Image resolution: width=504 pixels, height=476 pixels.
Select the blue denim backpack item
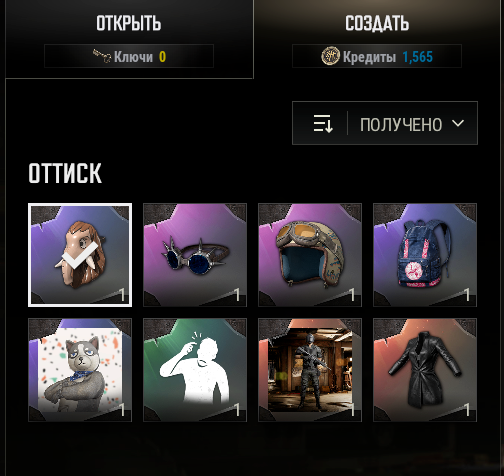(x=425, y=255)
